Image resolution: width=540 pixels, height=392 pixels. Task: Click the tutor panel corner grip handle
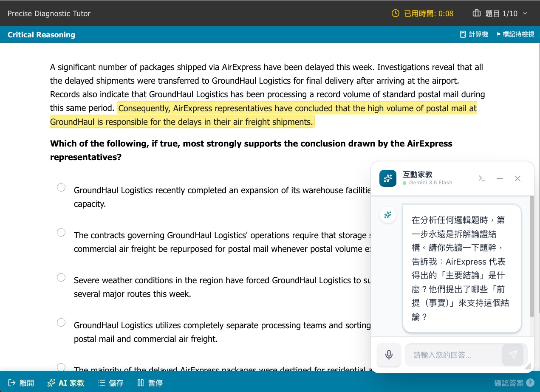[528, 366]
